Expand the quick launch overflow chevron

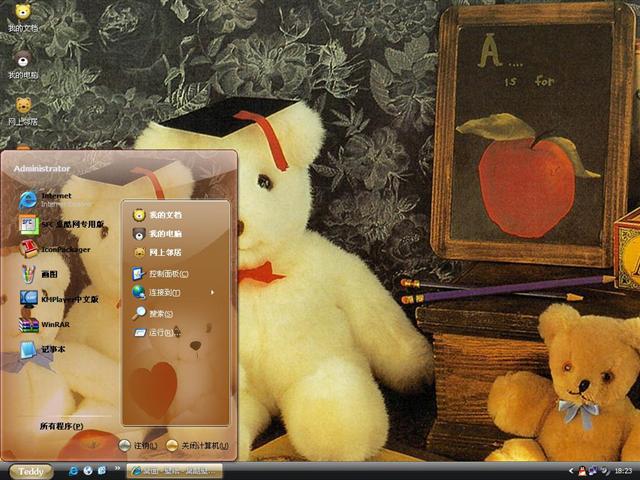pyautogui.click(x=118, y=469)
